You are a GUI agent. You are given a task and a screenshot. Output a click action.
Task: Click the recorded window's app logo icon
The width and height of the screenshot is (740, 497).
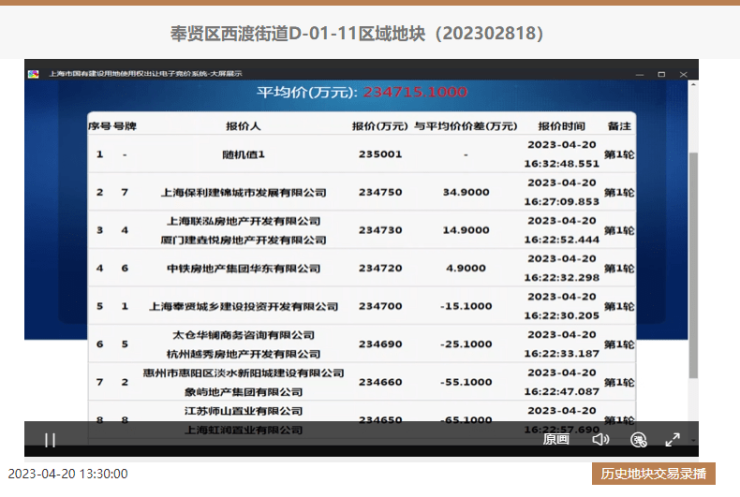[34, 74]
